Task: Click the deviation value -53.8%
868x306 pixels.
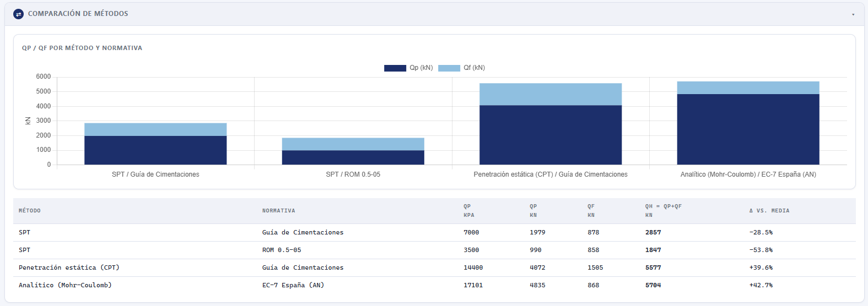Action: [x=761, y=250]
